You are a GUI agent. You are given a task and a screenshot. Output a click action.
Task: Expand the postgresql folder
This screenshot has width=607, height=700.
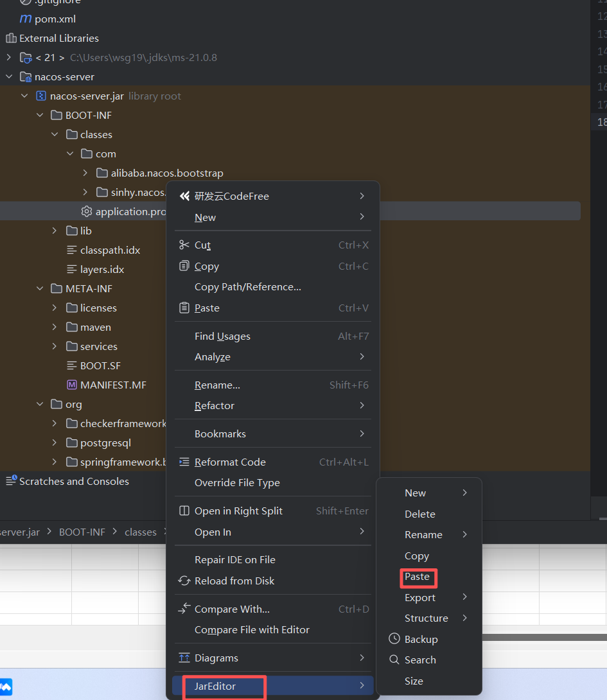[x=55, y=442]
